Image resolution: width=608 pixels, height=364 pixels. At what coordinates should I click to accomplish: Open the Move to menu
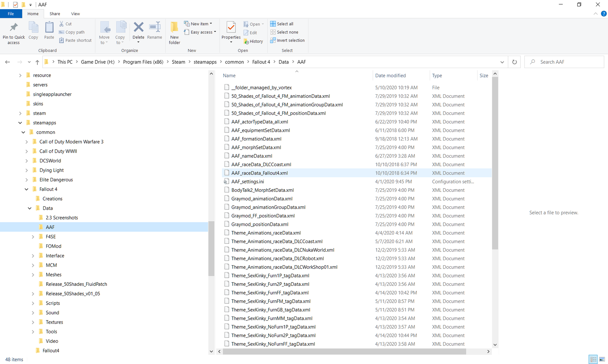[104, 33]
